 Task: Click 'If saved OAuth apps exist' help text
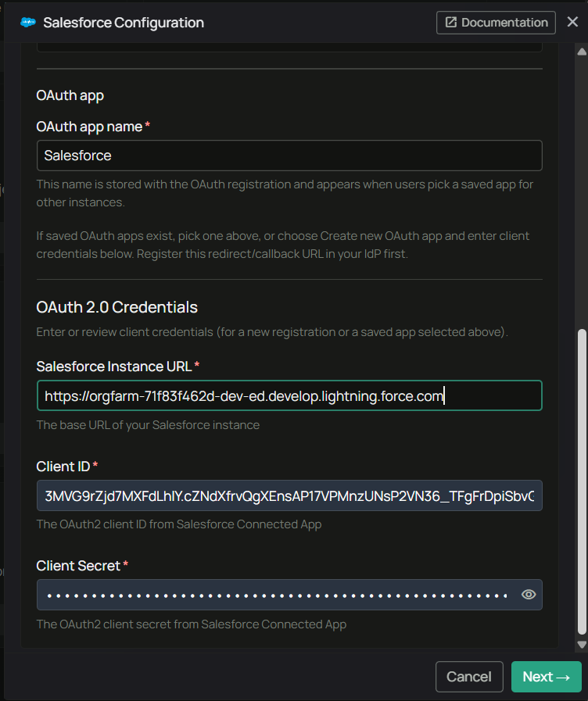pyautogui.click(x=282, y=245)
